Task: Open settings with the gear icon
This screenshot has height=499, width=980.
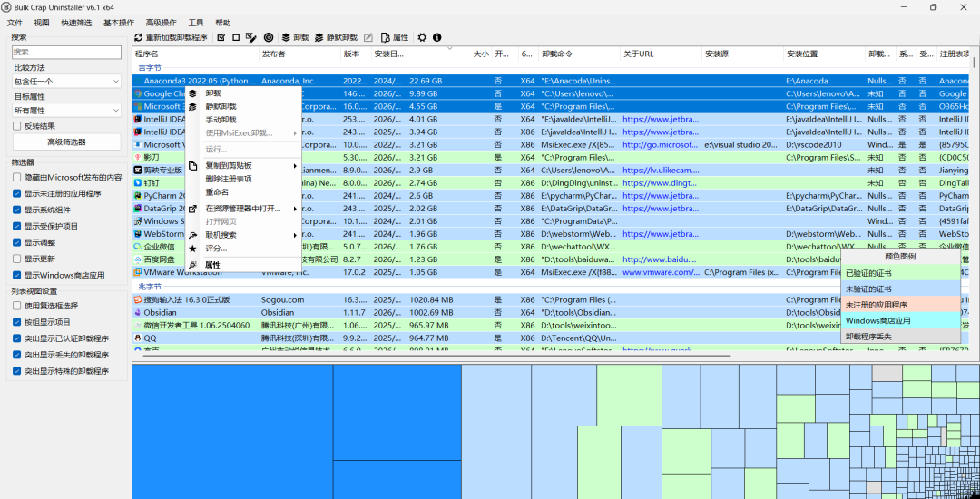Action: pyautogui.click(x=423, y=37)
